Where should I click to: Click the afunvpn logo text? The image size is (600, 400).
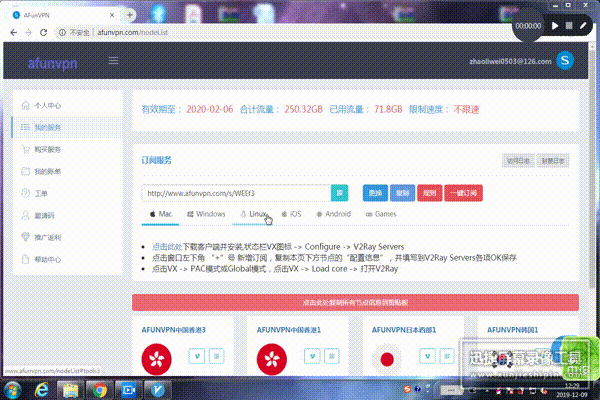52,63
